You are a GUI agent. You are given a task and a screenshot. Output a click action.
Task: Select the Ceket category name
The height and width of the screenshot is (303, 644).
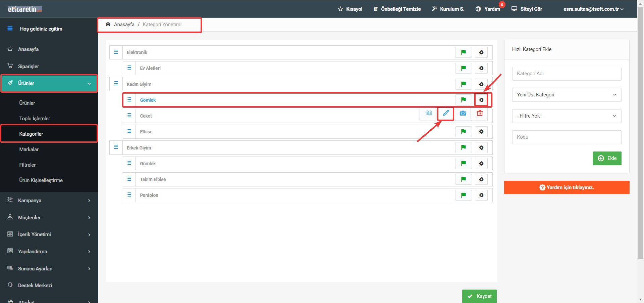146,116
